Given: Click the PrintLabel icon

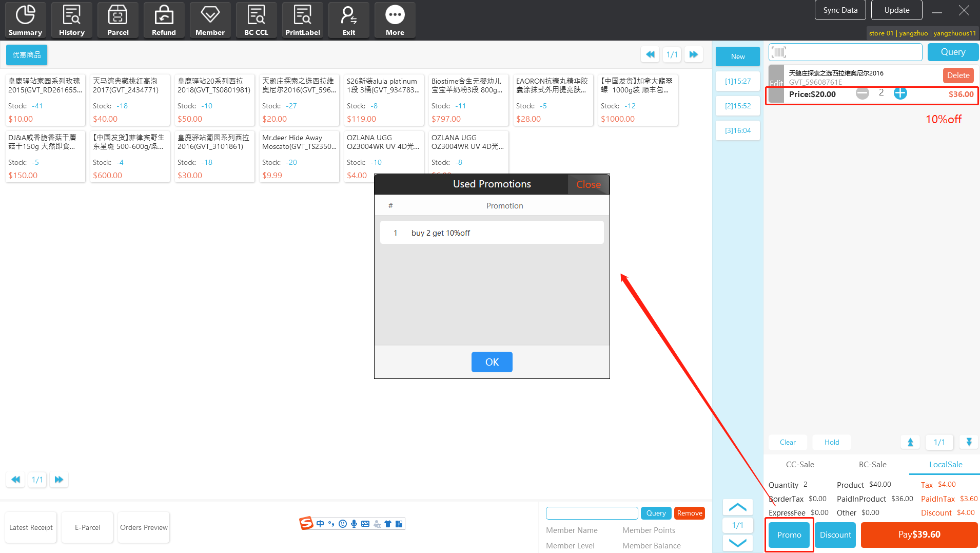Looking at the screenshot, I should pos(302,21).
